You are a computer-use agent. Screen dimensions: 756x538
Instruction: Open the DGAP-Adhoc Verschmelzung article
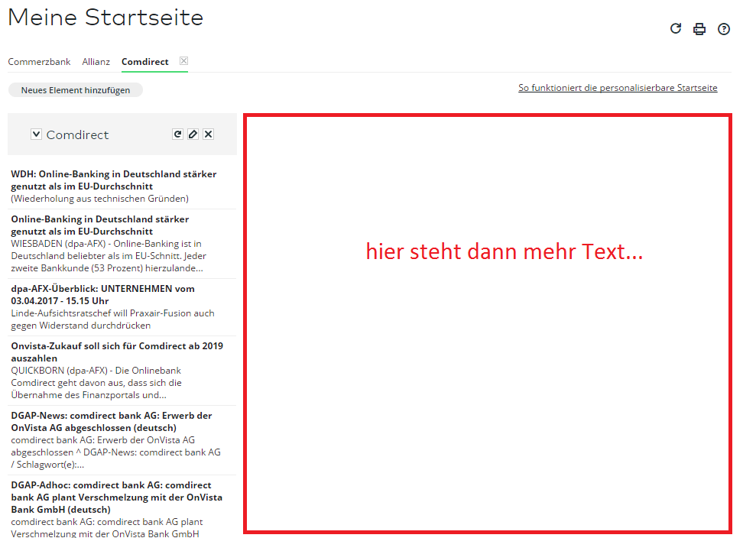point(115,497)
